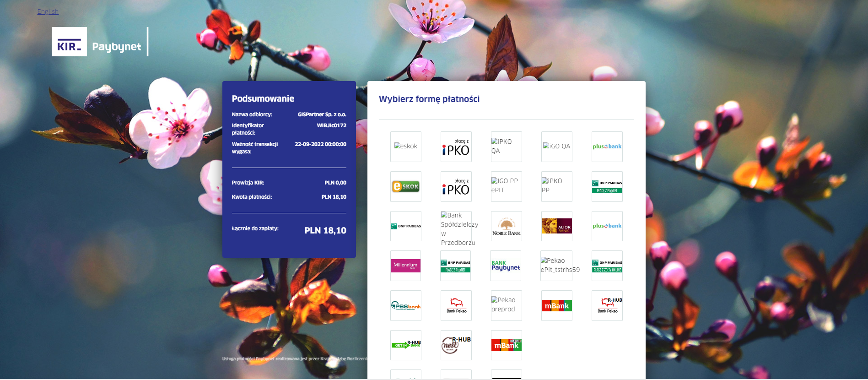Choose mBank R-HUB payment tile
Viewport: 868px width, 380px height.
click(507, 345)
